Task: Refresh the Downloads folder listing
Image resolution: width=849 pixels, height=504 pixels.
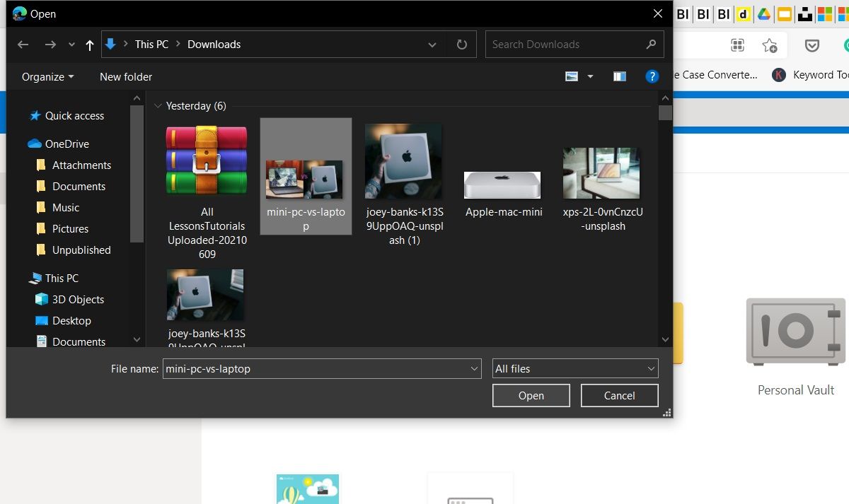Action: [462, 45]
